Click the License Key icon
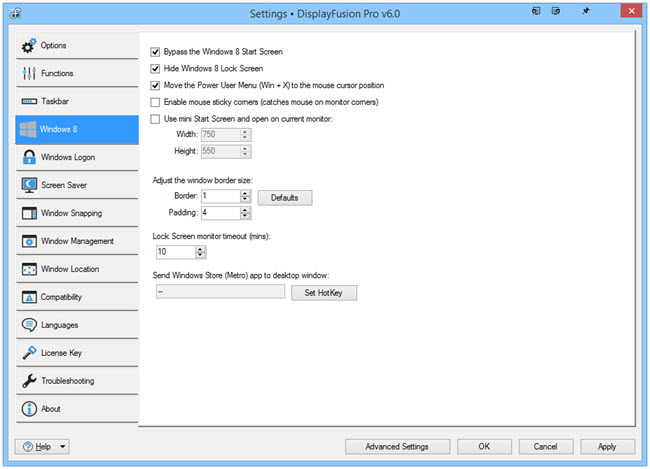650x469 pixels. (29, 353)
